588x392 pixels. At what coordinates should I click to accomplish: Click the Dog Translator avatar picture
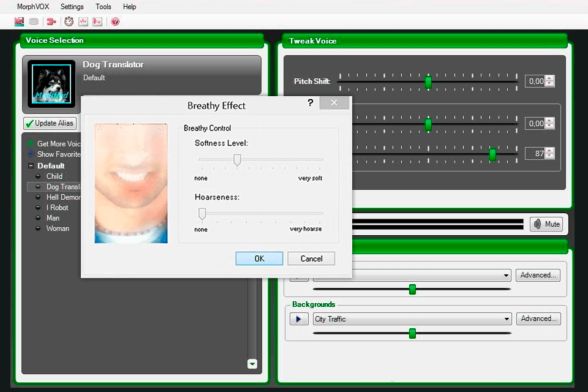click(x=51, y=84)
